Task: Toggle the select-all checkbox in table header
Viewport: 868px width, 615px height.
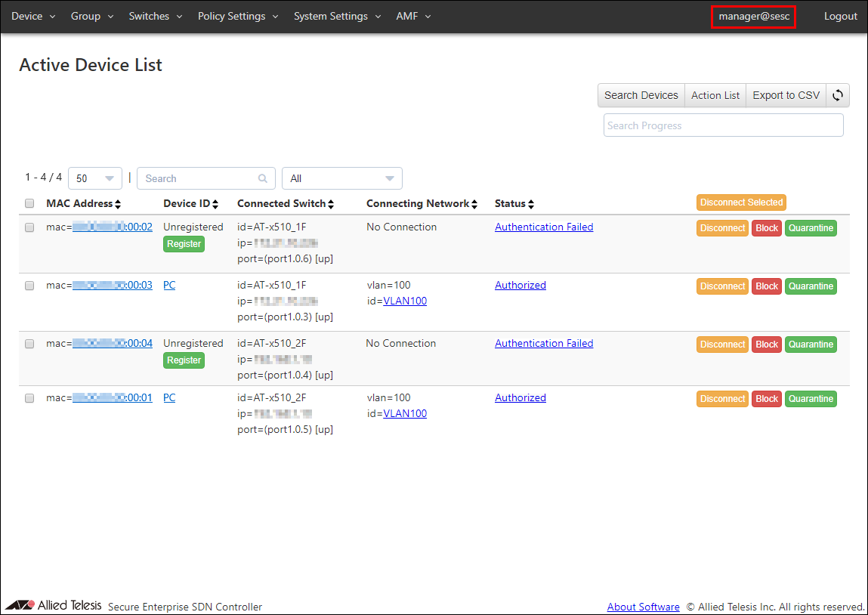Action: (x=29, y=203)
